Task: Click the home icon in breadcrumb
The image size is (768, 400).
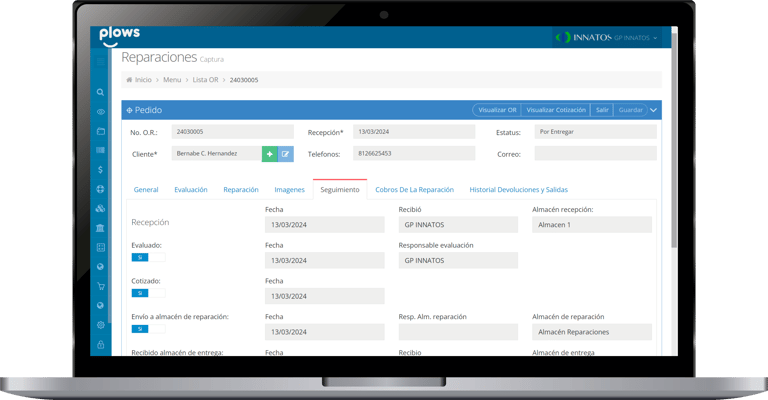Action: coord(129,80)
